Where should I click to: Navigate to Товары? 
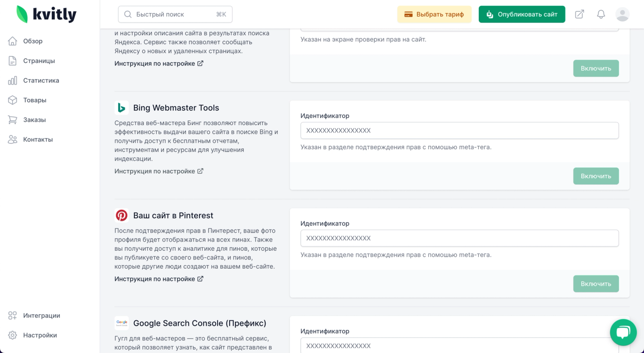35,100
